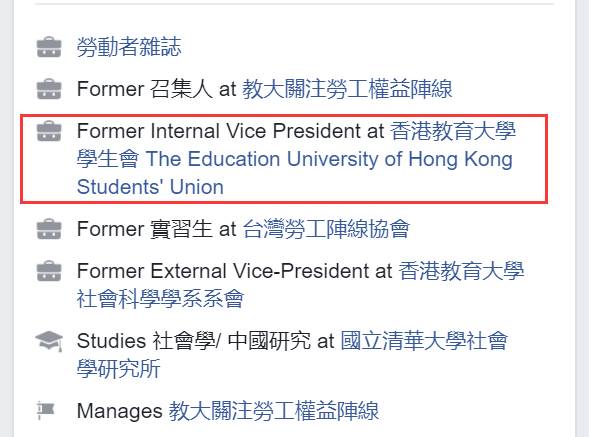Image resolution: width=589 pixels, height=437 pixels.
Task: Open 台灣勞工陣線協會 page link
Action: tap(326, 229)
